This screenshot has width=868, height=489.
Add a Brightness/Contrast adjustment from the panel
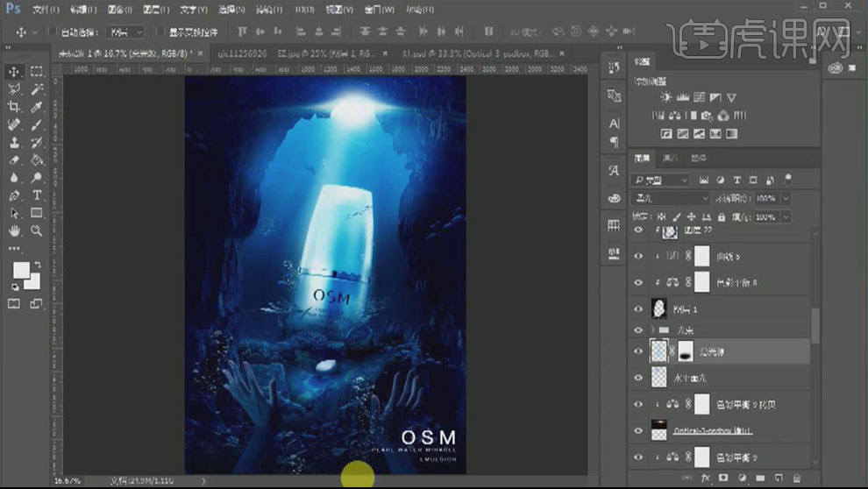(x=665, y=98)
